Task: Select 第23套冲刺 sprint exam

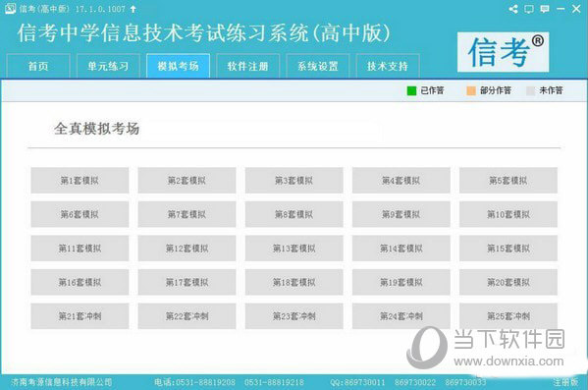Action: click(x=294, y=316)
